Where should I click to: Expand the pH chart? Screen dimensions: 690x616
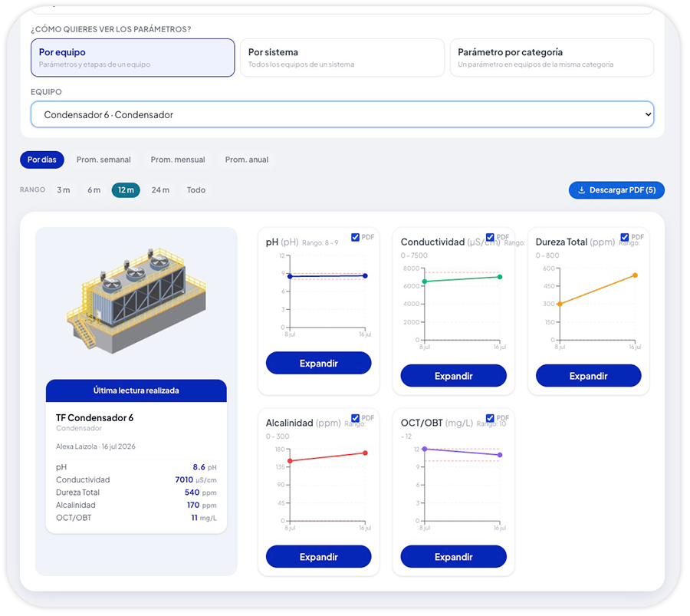pyautogui.click(x=319, y=364)
